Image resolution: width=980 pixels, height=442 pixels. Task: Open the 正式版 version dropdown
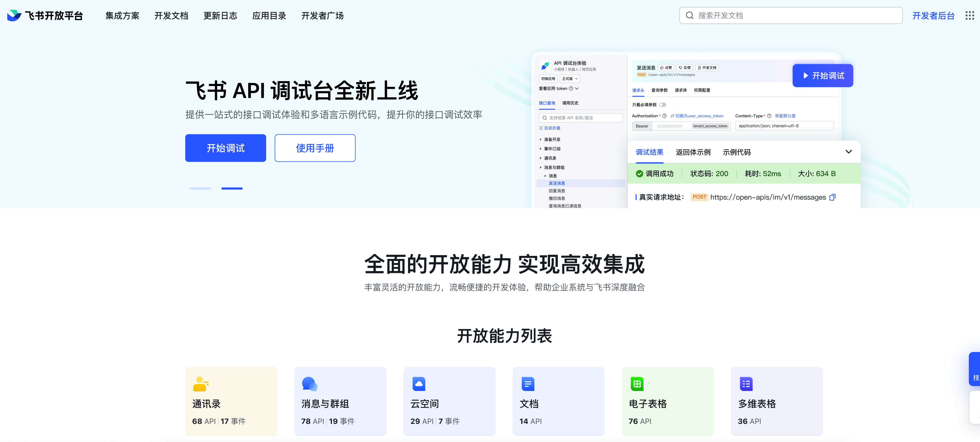pyautogui.click(x=570, y=79)
